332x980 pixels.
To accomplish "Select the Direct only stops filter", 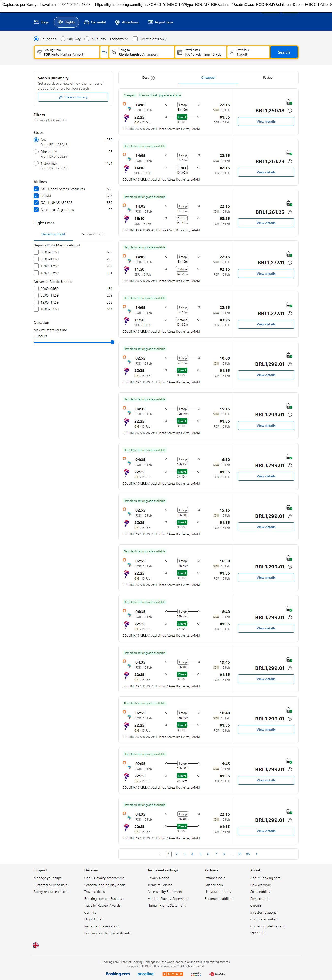I will tap(36, 152).
